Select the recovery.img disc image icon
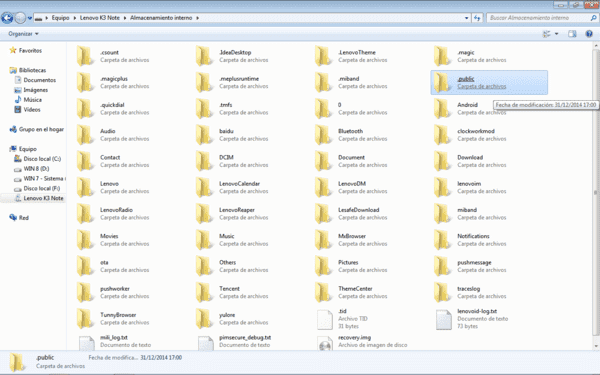This screenshot has height=375, width=600. 324,343
